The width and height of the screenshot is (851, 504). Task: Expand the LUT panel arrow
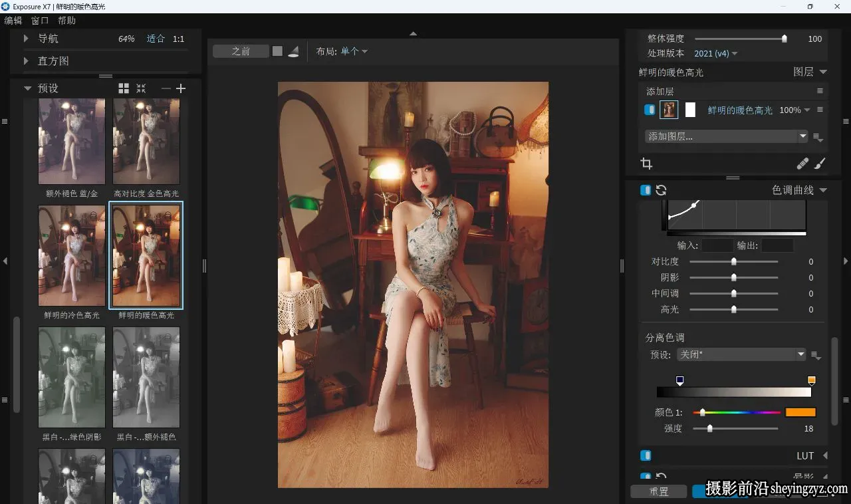[x=825, y=455]
